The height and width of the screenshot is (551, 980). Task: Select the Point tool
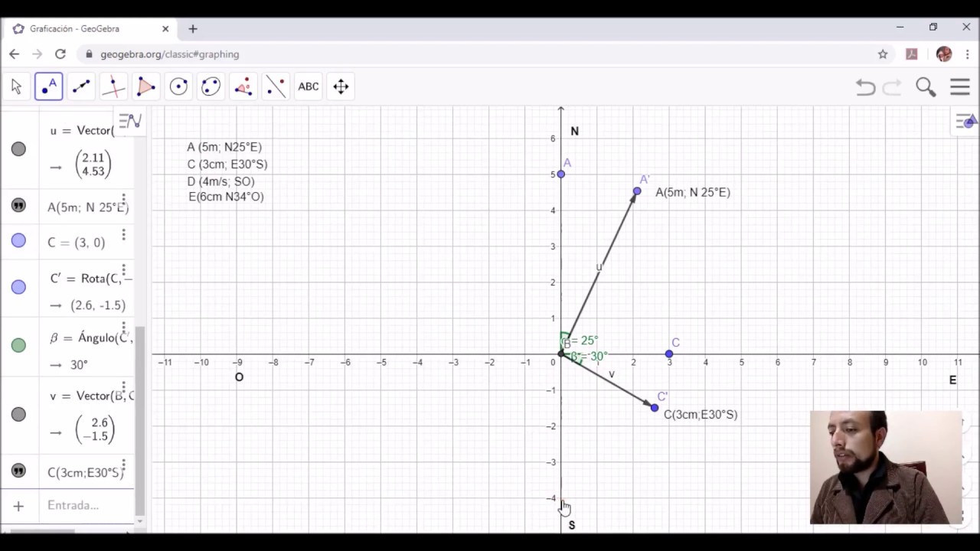(x=48, y=86)
